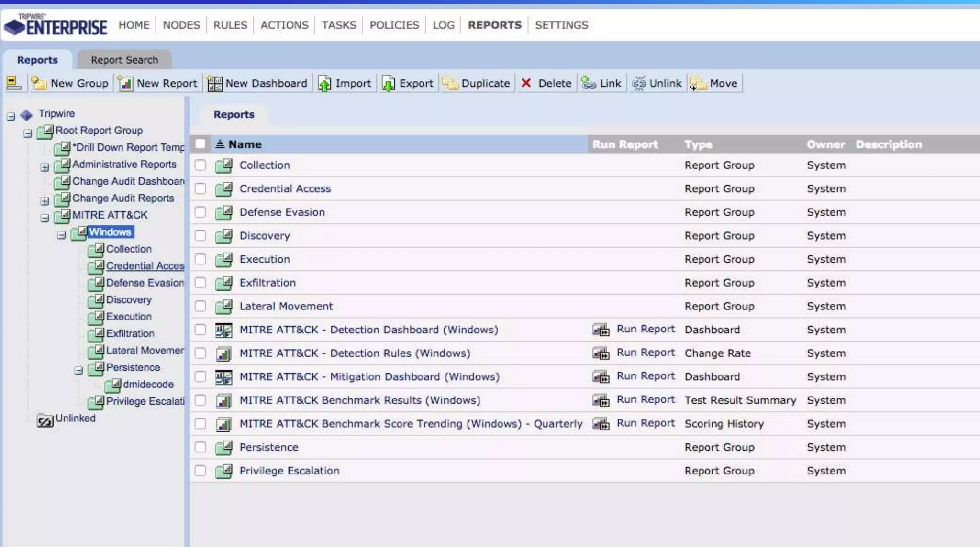
Task: Click the red Delete X icon
Action: point(526,83)
